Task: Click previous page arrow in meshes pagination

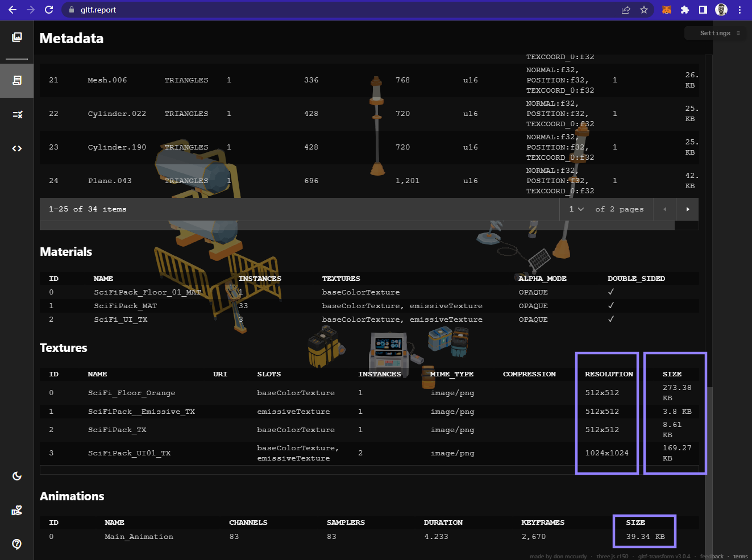Action: click(x=664, y=209)
